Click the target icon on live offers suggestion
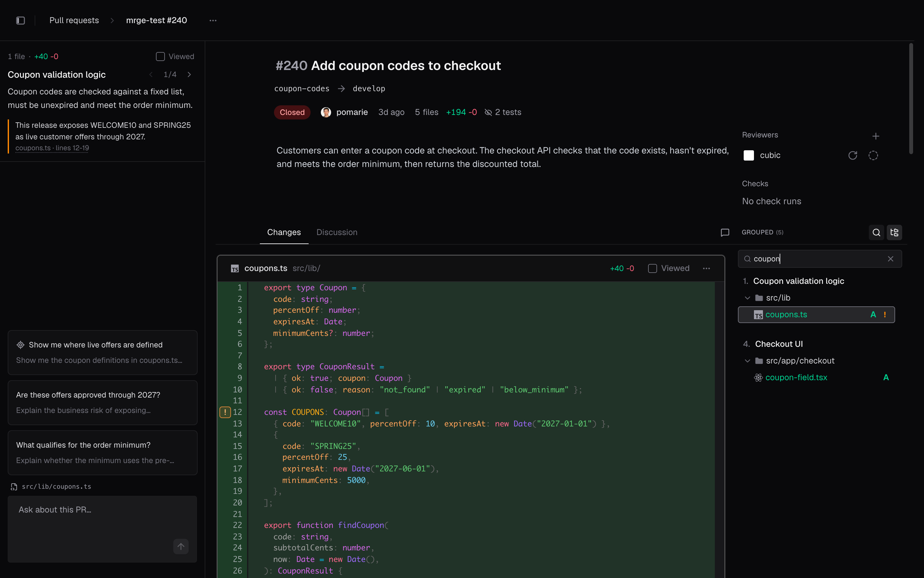 click(21, 345)
